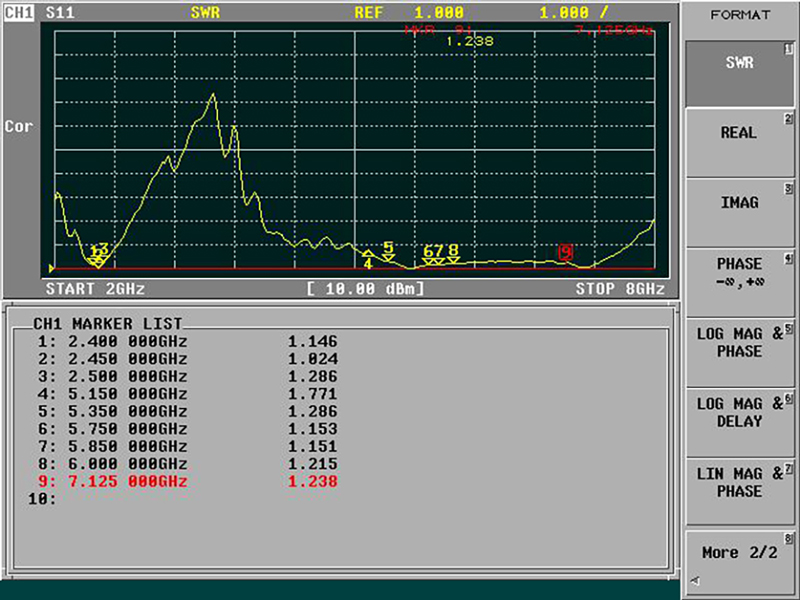This screenshot has width=800, height=600.
Task: Click the S11 measurement label
Action: click(x=60, y=12)
